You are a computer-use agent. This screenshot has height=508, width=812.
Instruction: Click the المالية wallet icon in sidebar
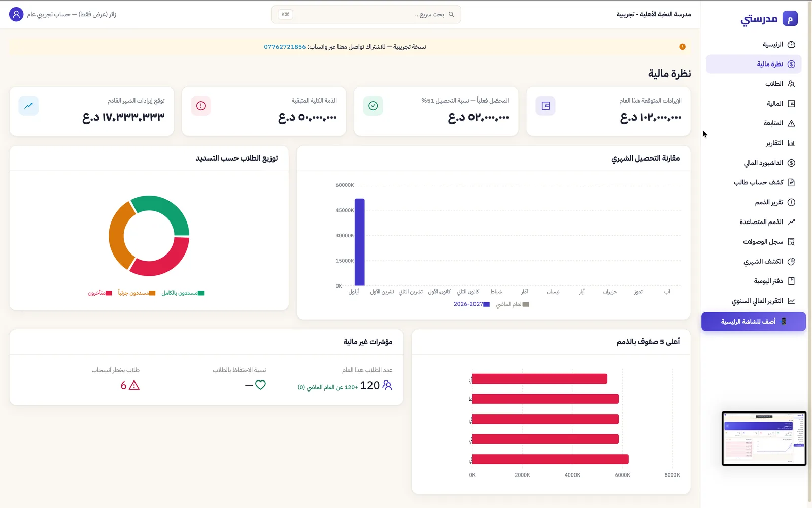791,104
